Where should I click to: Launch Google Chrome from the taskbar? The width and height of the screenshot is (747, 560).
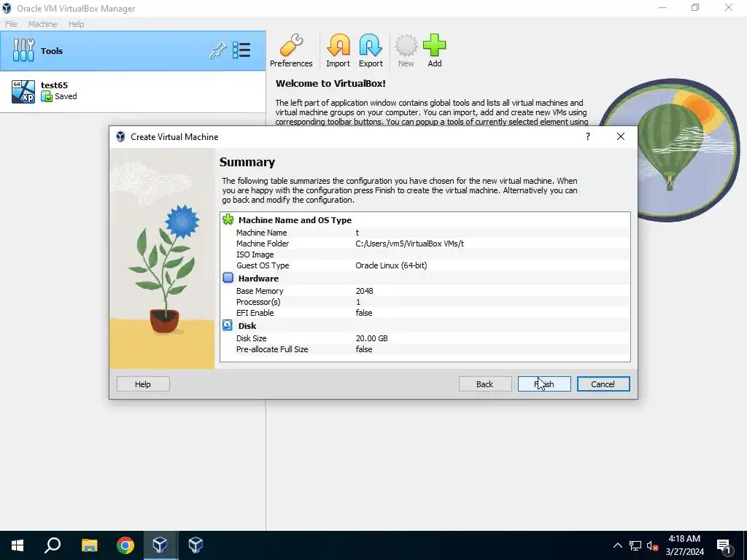125,545
